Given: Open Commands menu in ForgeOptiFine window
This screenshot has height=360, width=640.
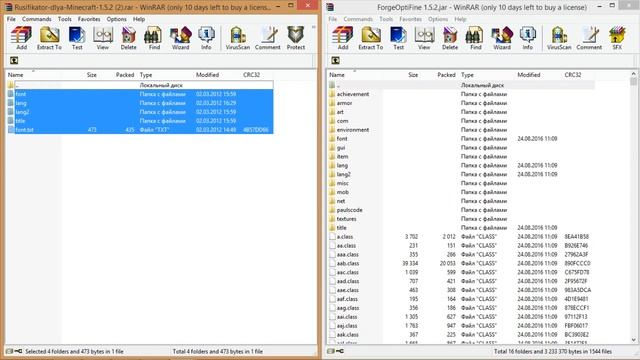Looking at the screenshot, I should (358, 19).
